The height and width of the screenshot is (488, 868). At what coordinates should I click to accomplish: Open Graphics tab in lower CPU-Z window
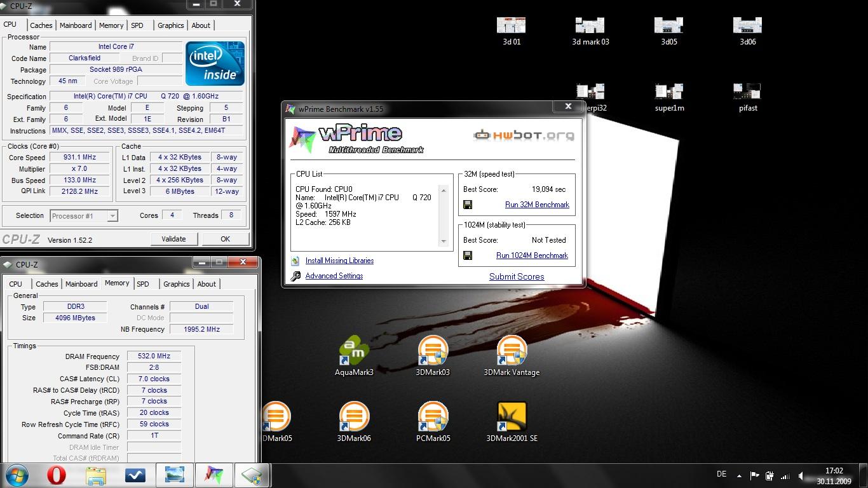177,284
